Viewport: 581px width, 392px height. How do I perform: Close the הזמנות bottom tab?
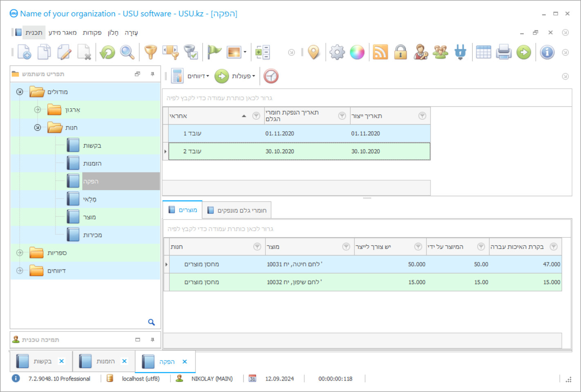pos(124,361)
